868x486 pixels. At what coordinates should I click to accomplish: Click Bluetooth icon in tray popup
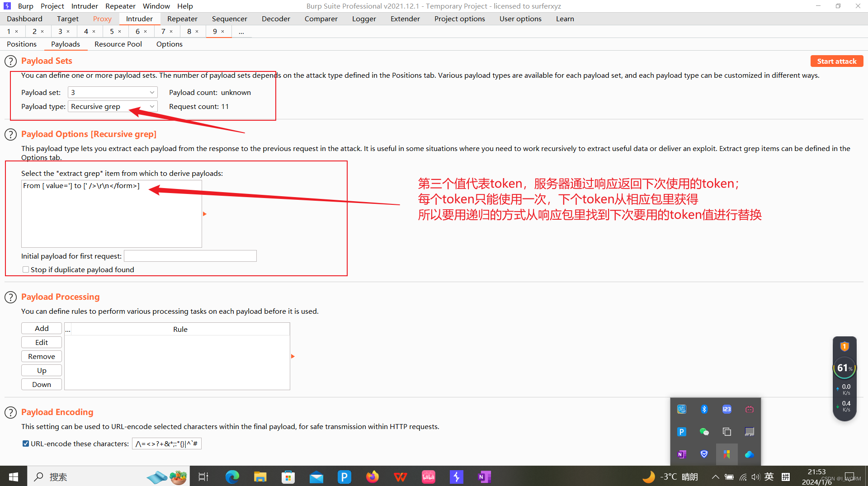(704, 409)
